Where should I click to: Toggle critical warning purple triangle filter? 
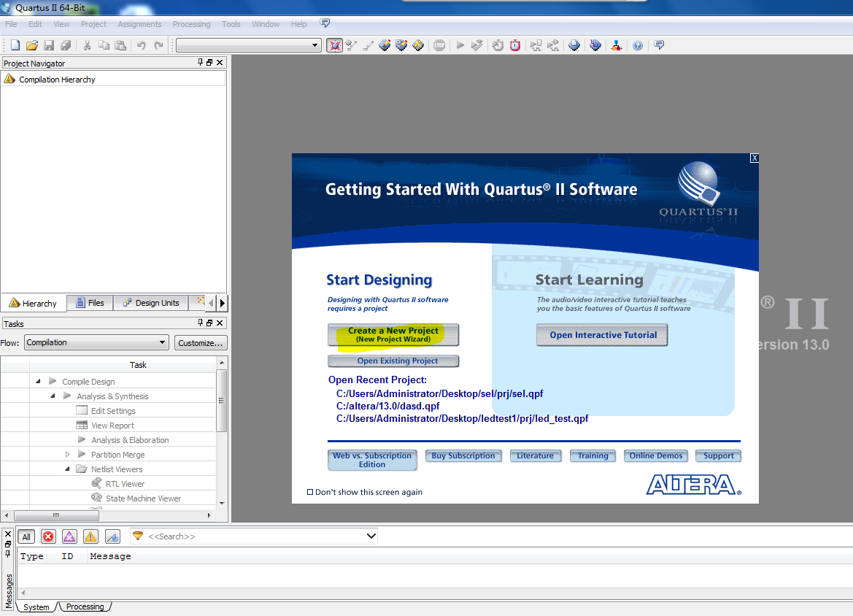click(69, 536)
